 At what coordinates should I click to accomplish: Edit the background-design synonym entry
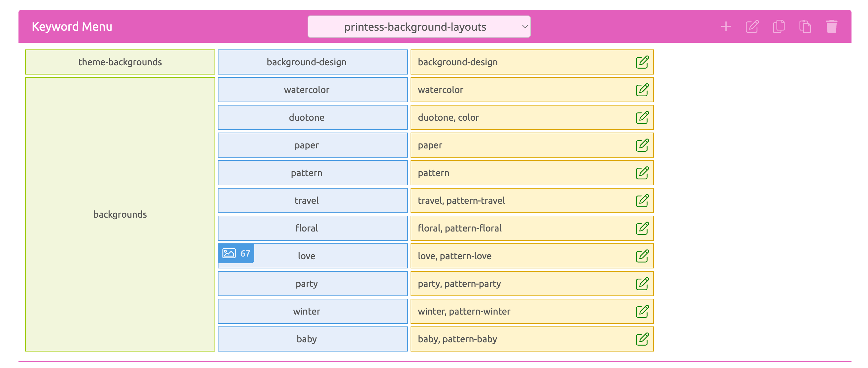click(x=643, y=62)
